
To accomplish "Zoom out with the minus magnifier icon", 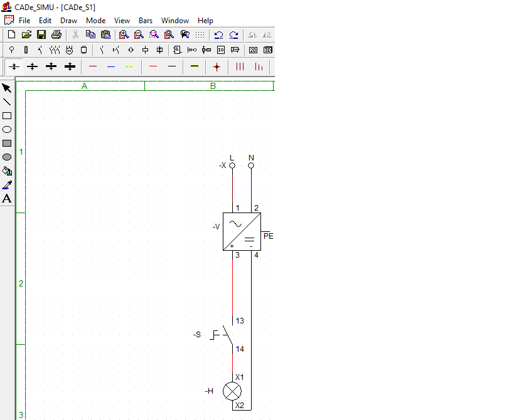I will click(x=139, y=34).
